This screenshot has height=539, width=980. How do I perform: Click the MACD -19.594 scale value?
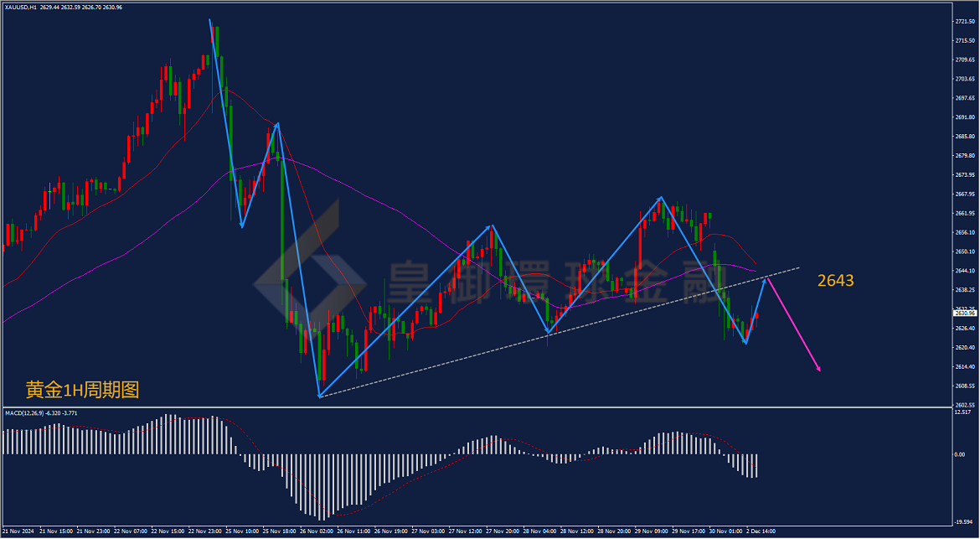click(964, 521)
